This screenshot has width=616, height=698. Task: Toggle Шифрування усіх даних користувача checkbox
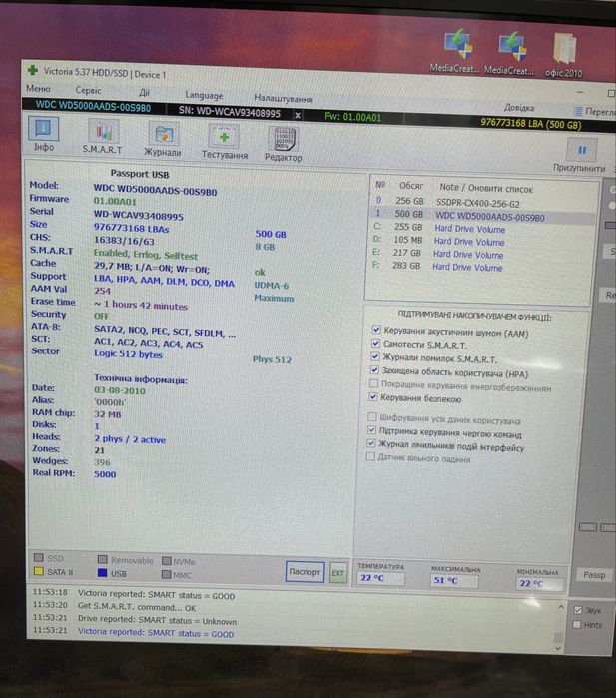(x=372, y=416)
